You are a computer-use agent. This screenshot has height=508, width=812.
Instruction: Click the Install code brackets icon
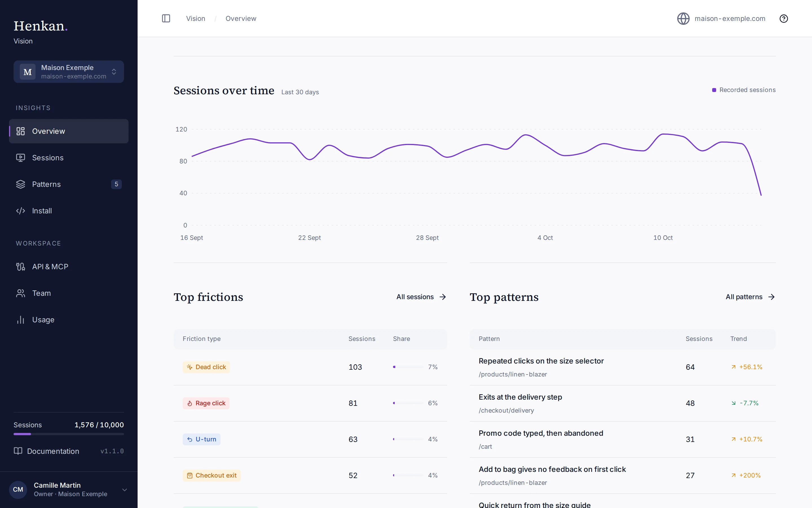pos(21,211)
